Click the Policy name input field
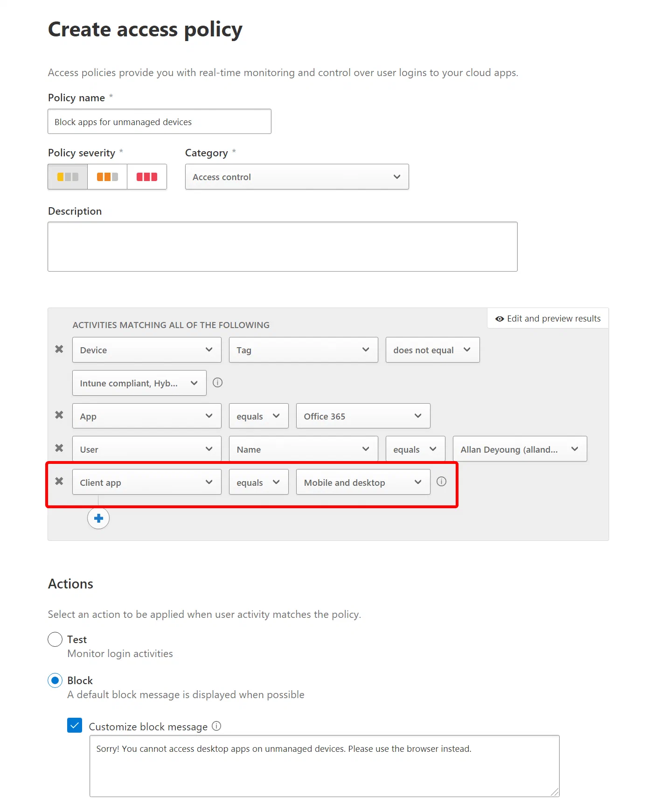The image size is (653, 812). tap(160, 122)
